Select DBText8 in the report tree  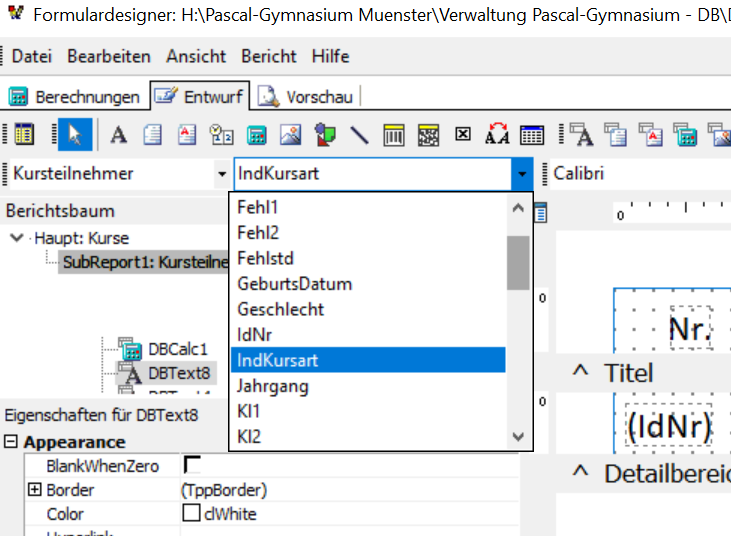point(179,373)
